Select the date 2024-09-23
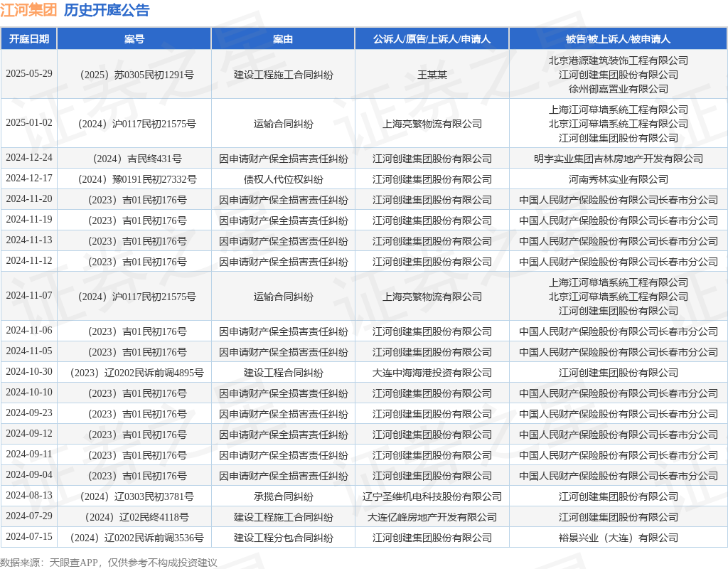 28,413
